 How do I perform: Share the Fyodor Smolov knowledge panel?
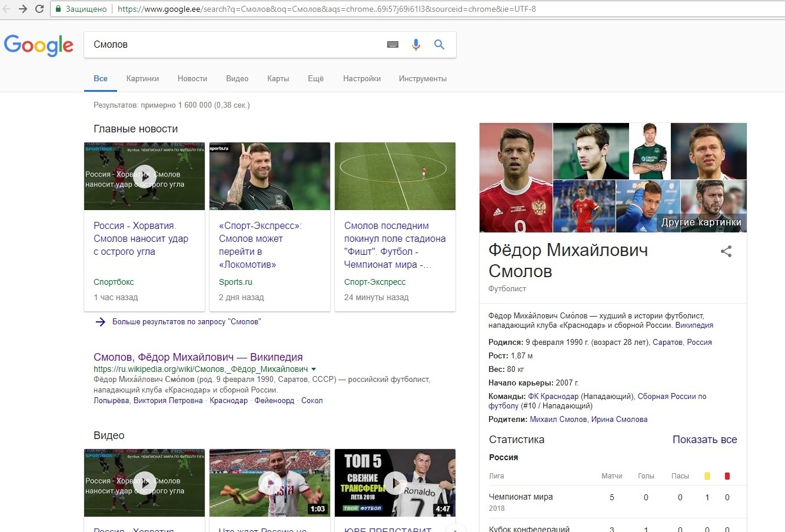(x=726, y=251)
